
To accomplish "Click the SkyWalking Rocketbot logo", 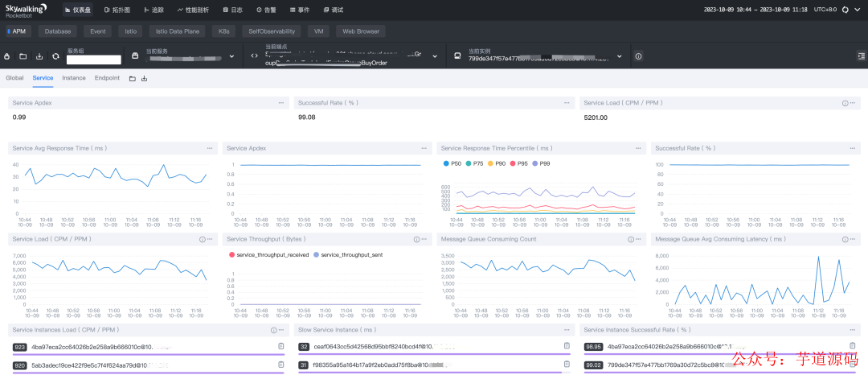I will pyautogui.click(x=26, y=10).
